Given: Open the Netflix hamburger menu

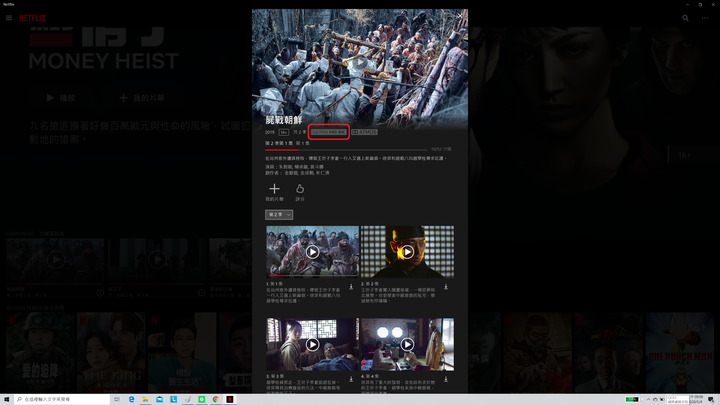Looking at the screenshot, I should 9,18.
